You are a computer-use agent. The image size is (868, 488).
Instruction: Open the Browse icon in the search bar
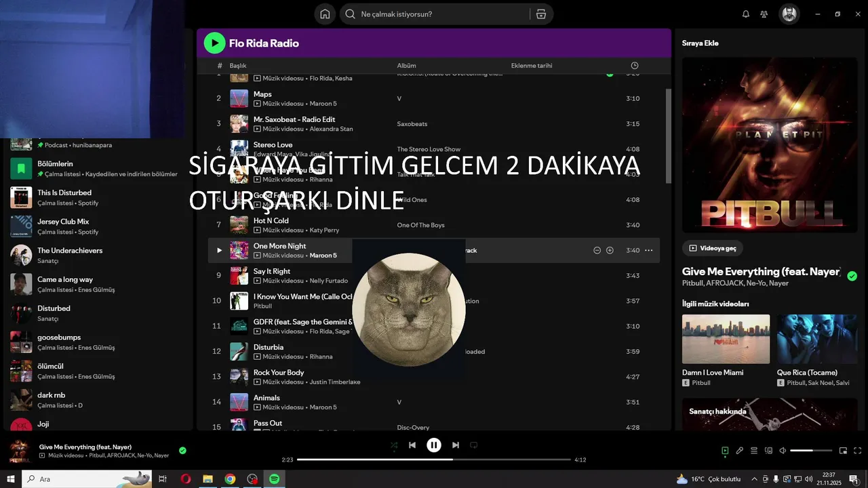click(x=540, y=14)
